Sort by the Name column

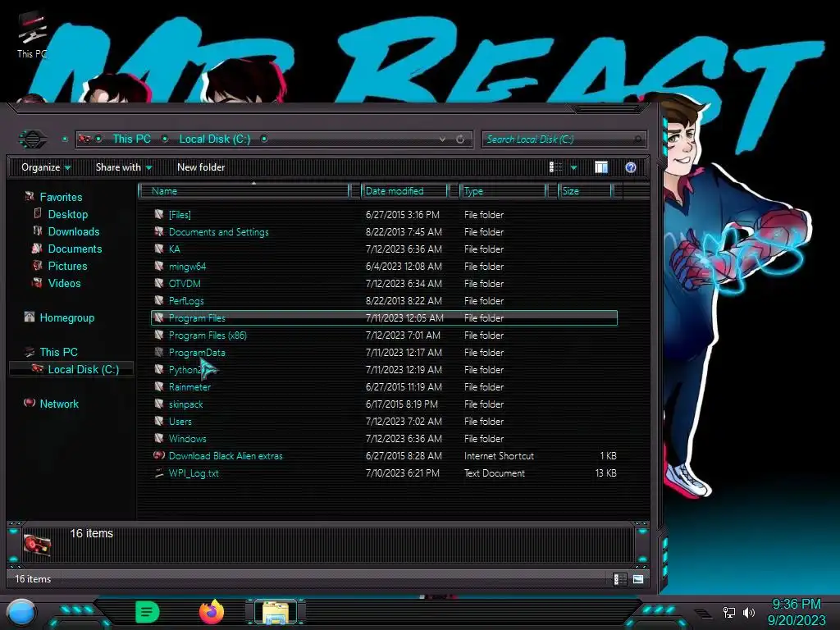[244, 190]
